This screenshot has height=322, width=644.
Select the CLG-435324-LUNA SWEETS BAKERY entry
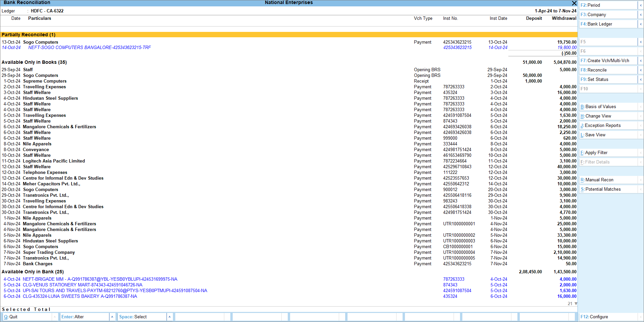pos(289,296)
